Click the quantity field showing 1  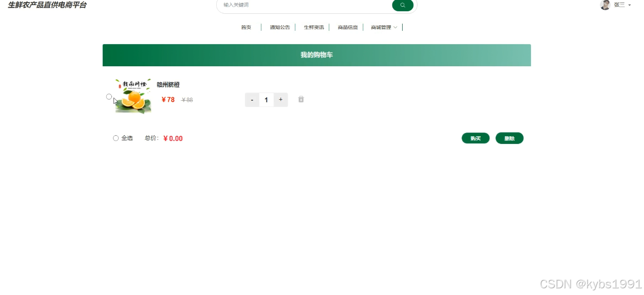tap(266, 100)
